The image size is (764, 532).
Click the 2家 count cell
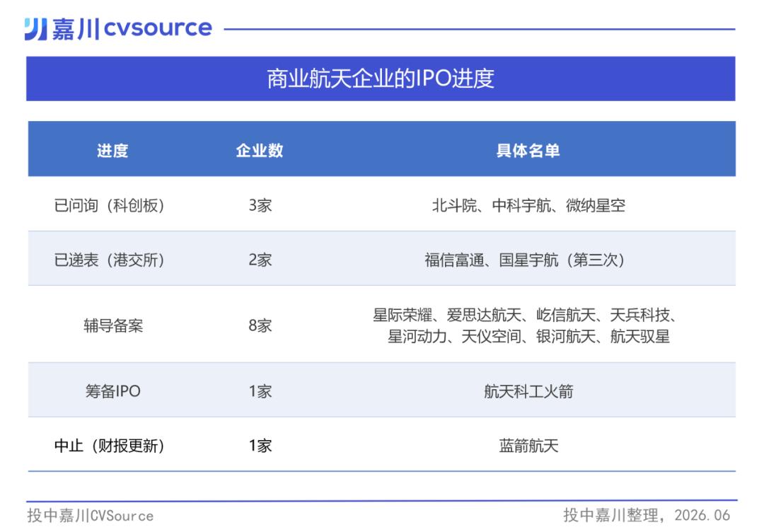pos(260,260)
